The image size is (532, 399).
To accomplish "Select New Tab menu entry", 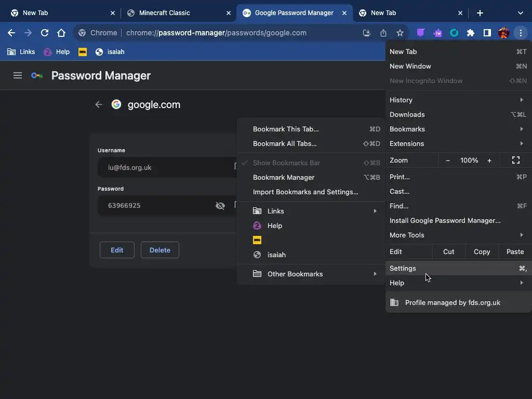I will [458, 52].
